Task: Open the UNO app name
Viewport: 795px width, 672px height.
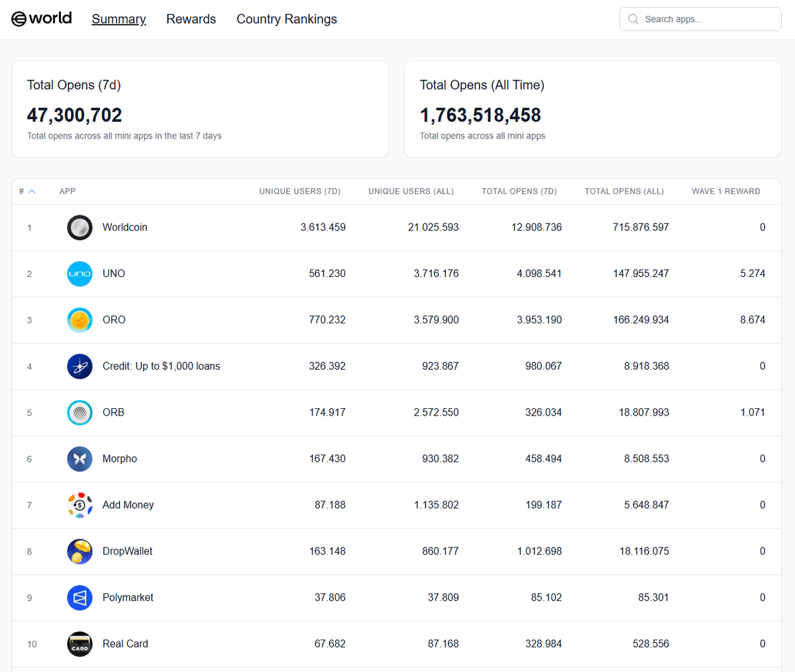Action: pos(114,274)
